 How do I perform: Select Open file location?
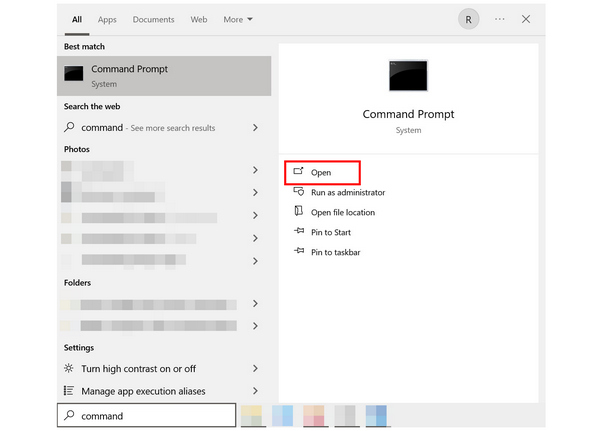(343, 212)
